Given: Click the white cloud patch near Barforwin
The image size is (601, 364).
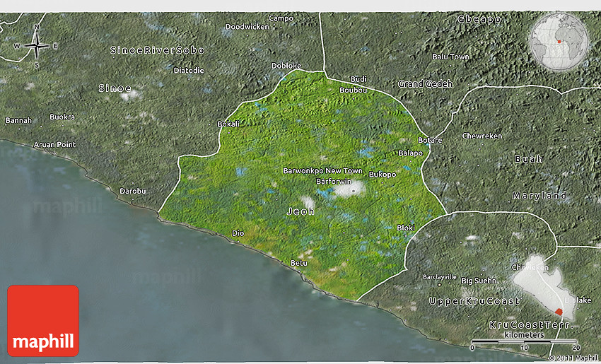Looking at the screenshot, I should [x=350, y=189].
